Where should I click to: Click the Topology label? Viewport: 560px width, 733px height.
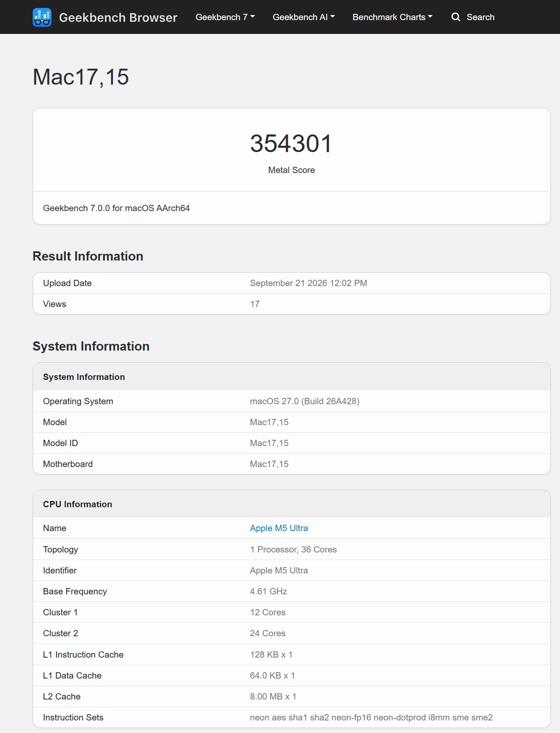(x=60, y=550)
